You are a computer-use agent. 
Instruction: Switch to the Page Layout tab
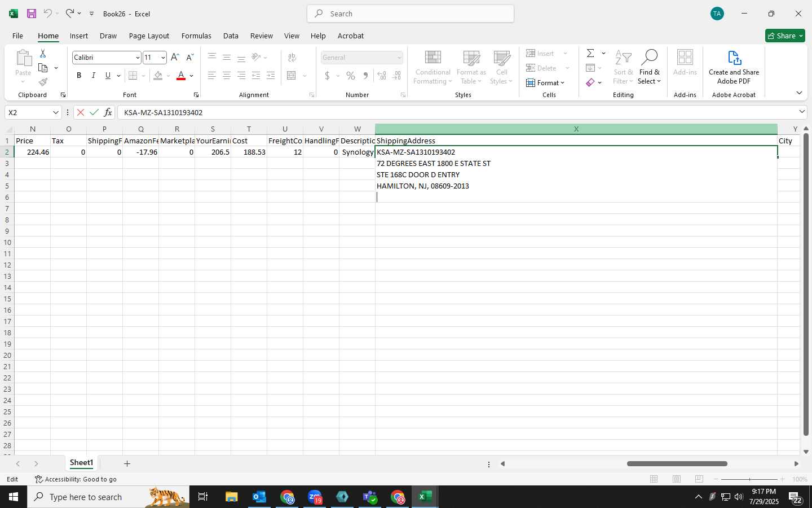149,36
